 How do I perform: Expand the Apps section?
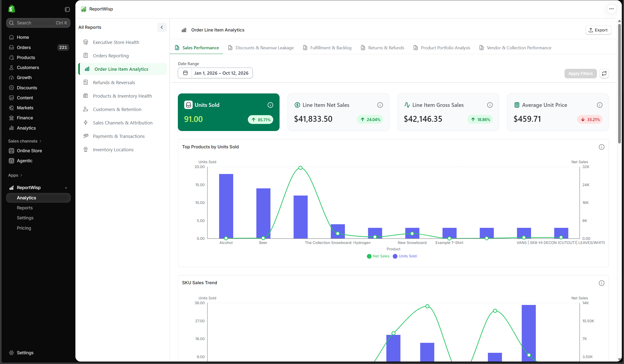15,175
